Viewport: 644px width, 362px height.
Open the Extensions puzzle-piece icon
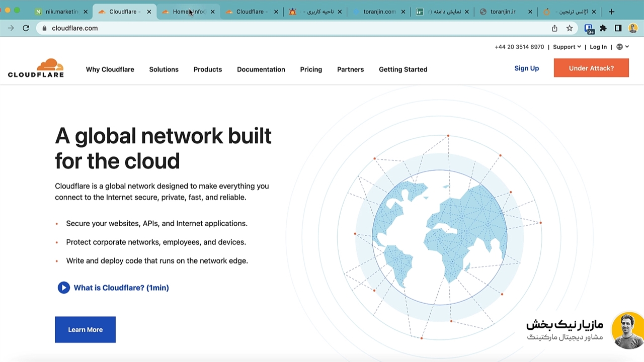(x=603, y=28)
